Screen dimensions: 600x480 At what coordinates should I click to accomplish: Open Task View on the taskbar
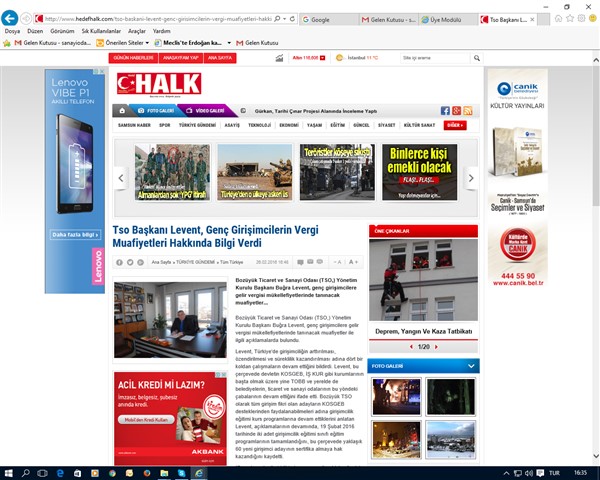coord(42,473)
